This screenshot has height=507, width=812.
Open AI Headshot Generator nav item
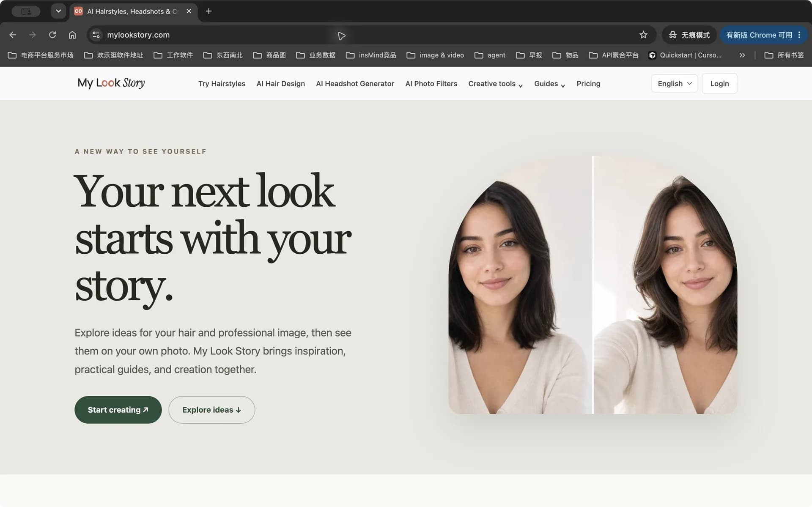pos(355,83)
